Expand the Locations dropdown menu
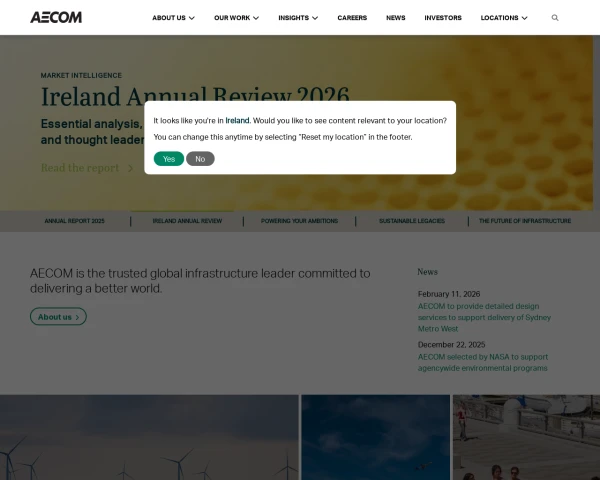 pyautogui.click(x=505, y=18)
